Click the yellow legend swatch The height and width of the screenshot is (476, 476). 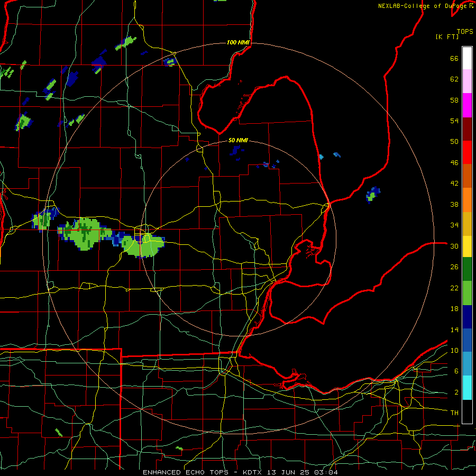tap(467, 246)
